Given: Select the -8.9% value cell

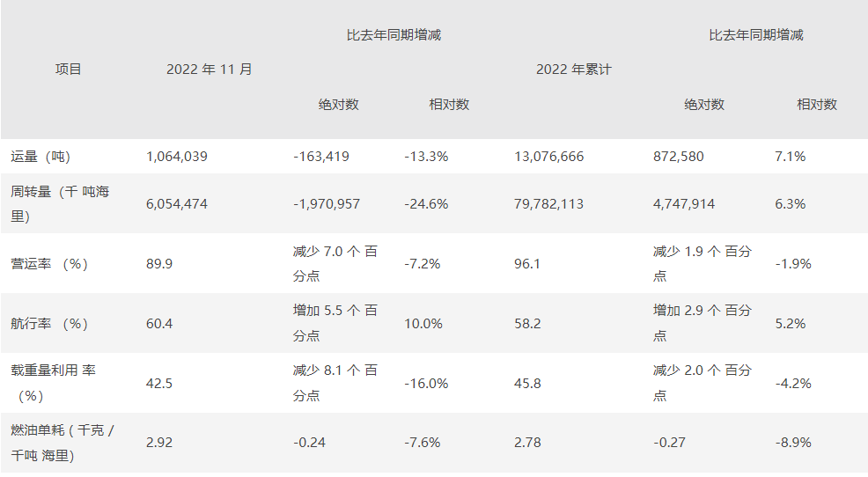Looking at the screenshot, I should (790, 442).
